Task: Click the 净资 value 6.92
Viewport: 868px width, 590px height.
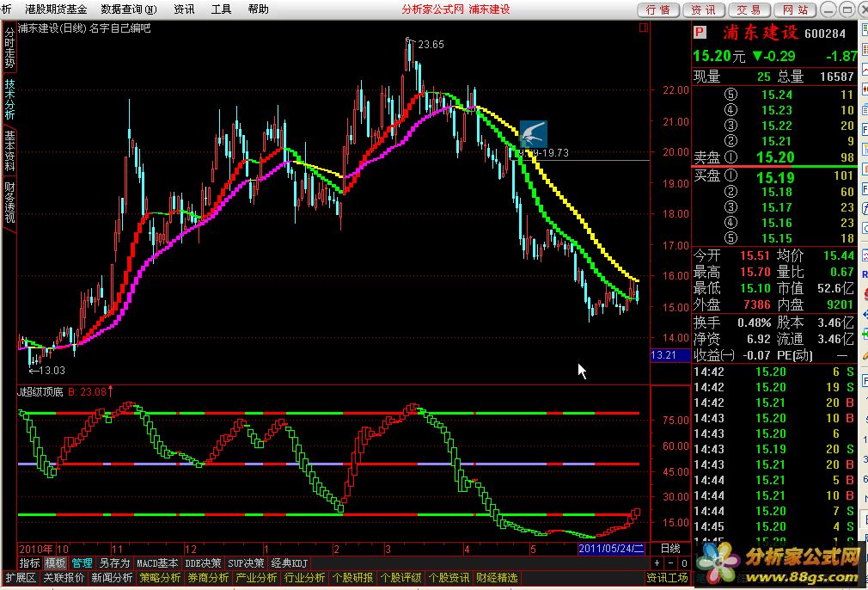Action: [758, 339]
